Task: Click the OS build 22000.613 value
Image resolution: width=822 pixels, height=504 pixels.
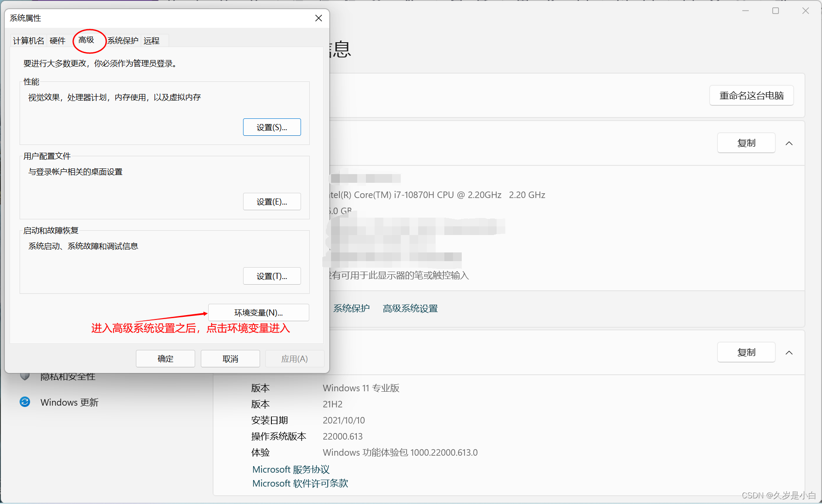Action: tap(342, 437)
